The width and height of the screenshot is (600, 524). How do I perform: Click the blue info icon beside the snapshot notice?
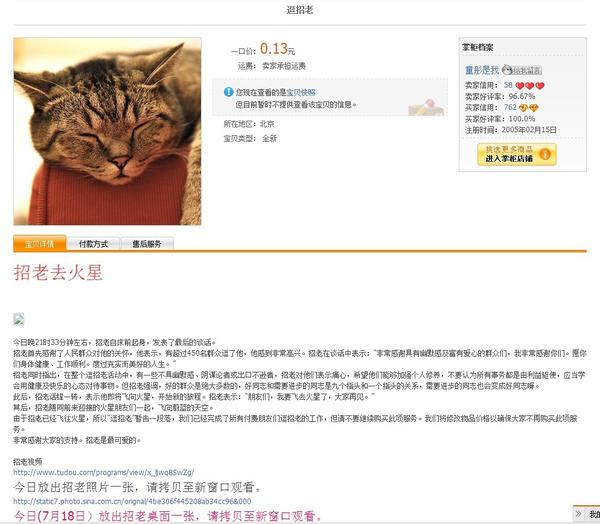coord(228,92)
